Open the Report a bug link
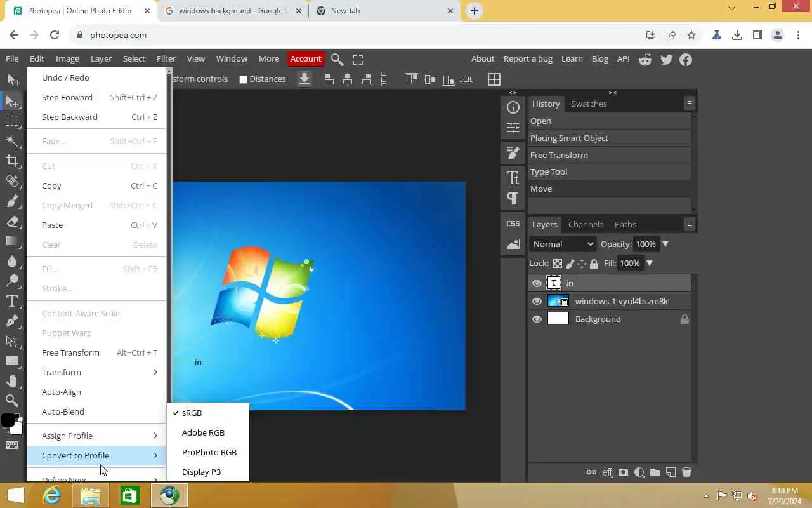The image size is (812, 508). click(528, 58)
